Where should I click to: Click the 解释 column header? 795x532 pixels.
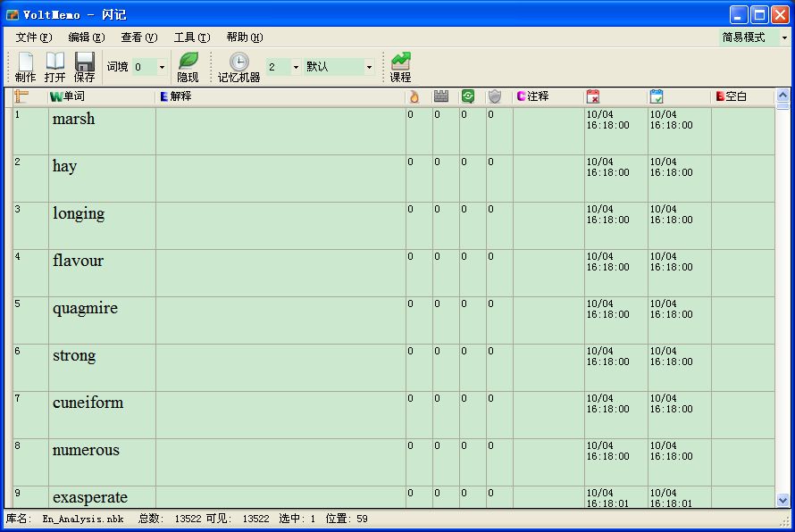(280, 96)
